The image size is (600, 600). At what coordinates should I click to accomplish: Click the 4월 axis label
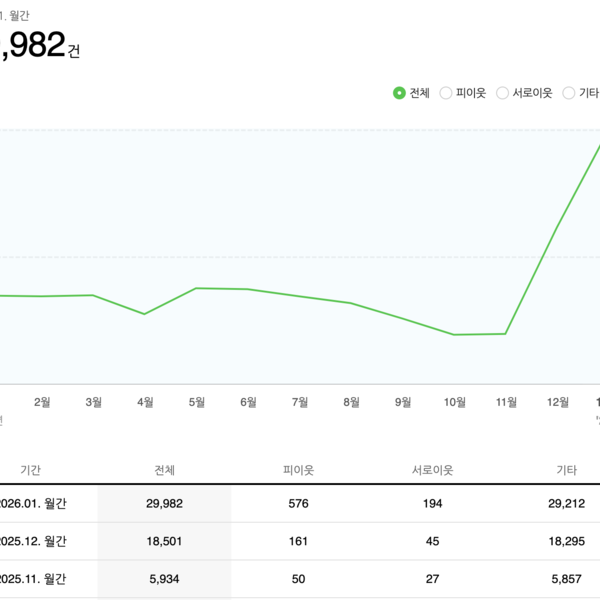coord(145,402)
